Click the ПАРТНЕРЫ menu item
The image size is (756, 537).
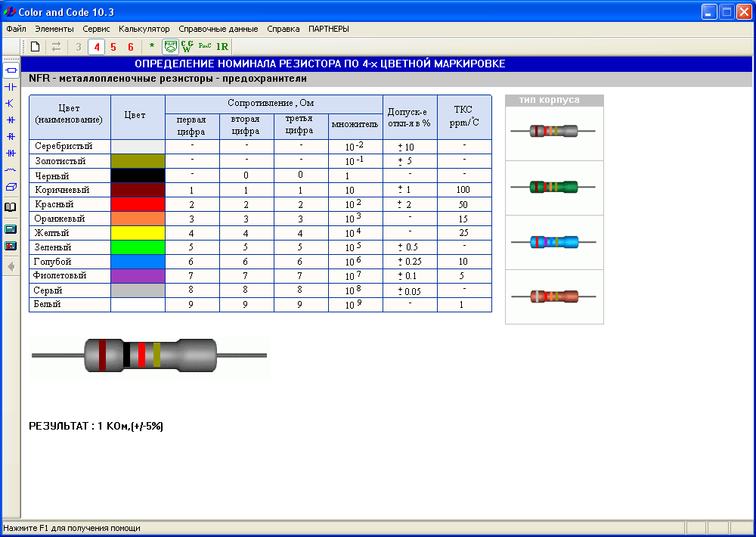click(x=329, y=29)
